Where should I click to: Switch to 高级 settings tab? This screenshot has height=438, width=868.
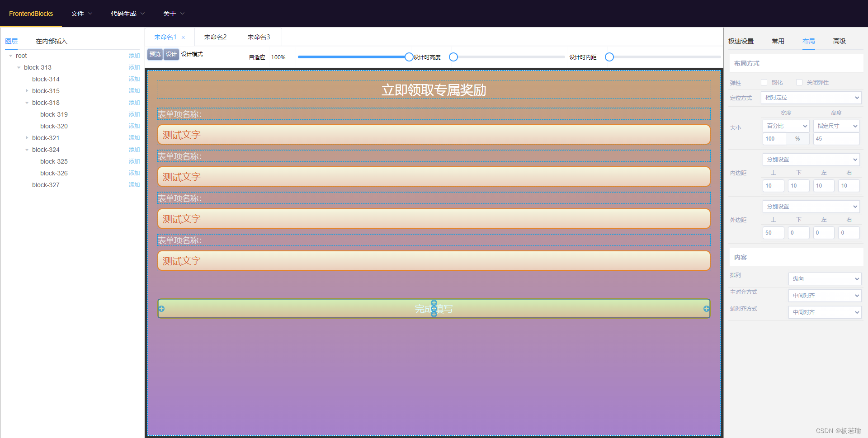point(840,41)
